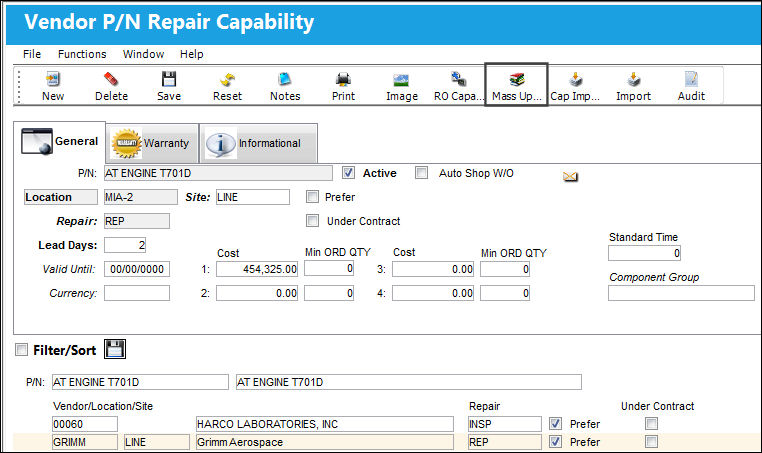This screenshot has height=453, width=762.
Task: Click the filter P/N field
Action: click(140, 382)
